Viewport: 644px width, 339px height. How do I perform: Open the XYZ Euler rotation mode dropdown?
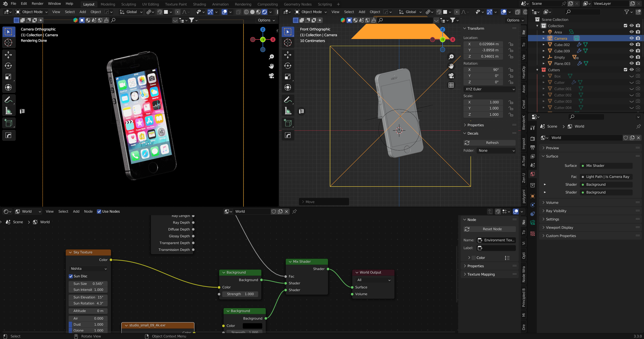tap(489, 89)
